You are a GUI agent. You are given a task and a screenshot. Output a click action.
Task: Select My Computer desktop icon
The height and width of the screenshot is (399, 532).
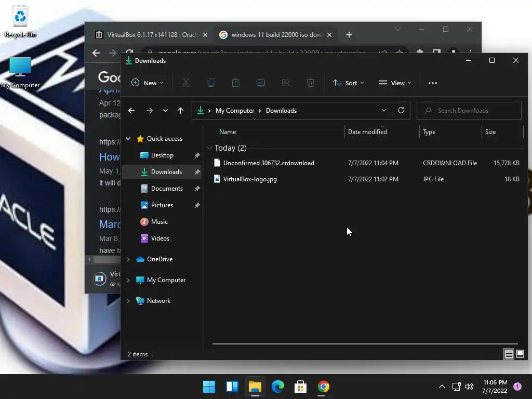coord(20,73)
